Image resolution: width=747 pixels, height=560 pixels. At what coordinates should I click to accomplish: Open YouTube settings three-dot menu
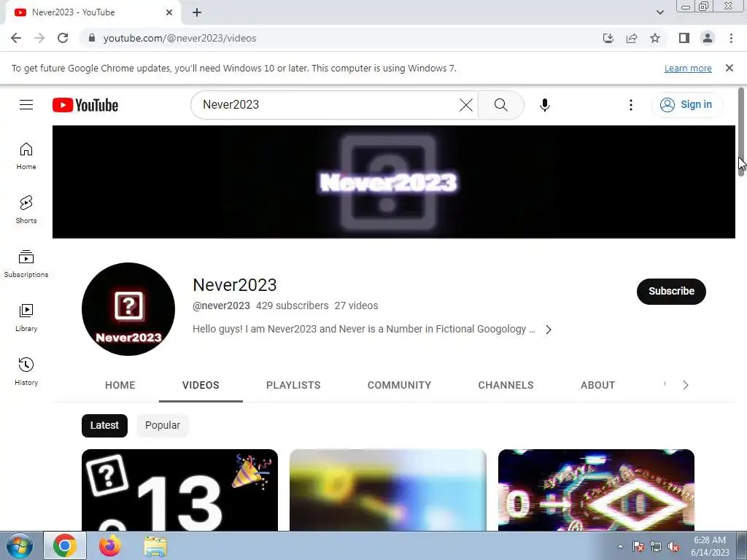point(631,105)
